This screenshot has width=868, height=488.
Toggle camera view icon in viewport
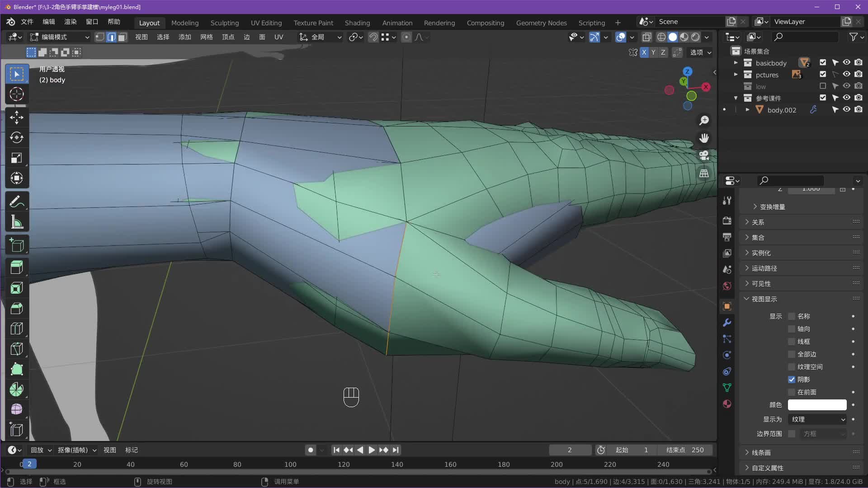(704, 155)
